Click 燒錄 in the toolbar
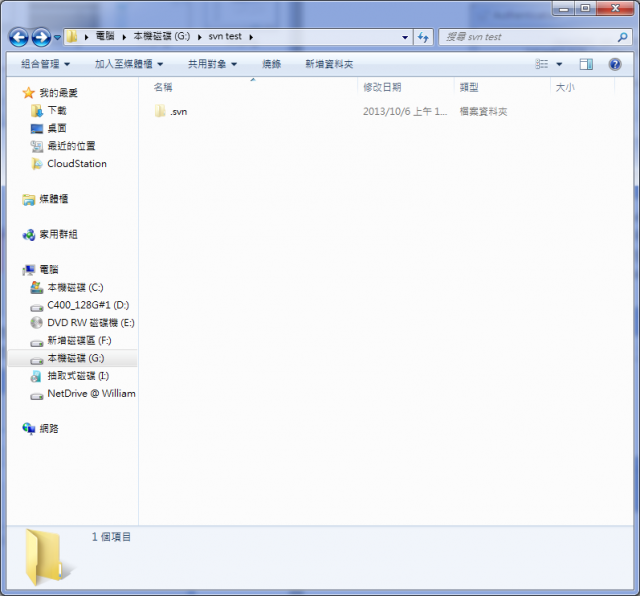The height and width of the screenshot is (596, 640). point(271,64)
